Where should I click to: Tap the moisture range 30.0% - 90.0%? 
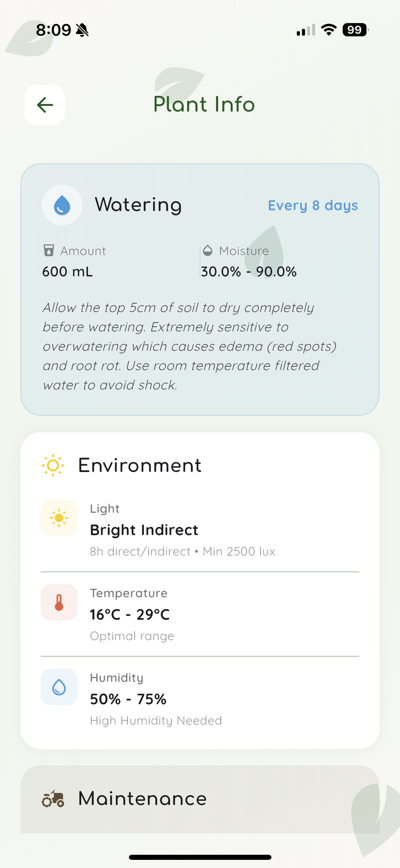click(248, 271)
